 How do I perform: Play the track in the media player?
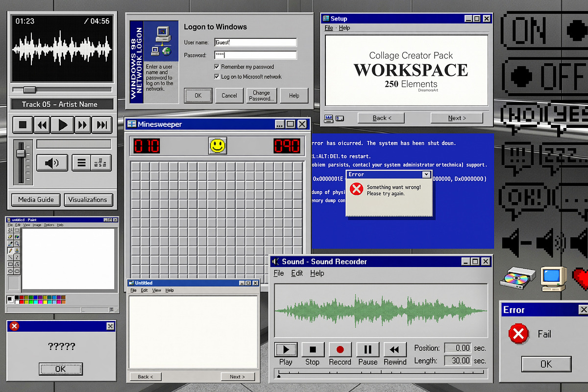click(x=63, y=125)
